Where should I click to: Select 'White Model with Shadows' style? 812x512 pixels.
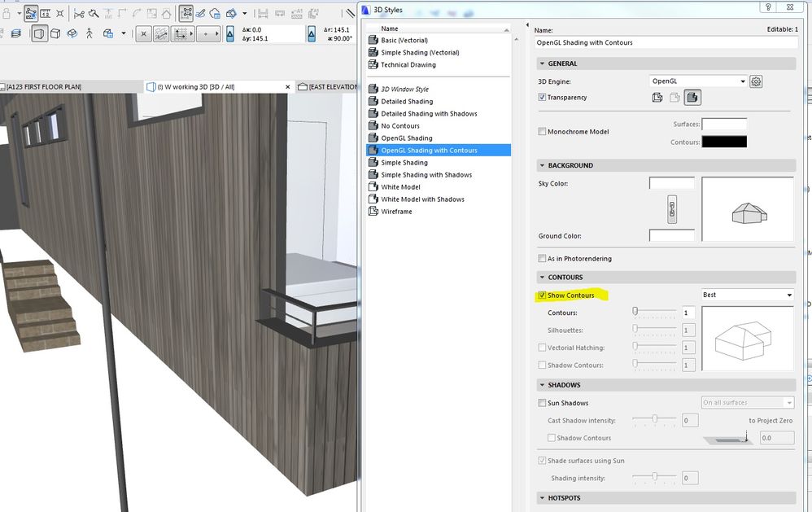[422, 199]
